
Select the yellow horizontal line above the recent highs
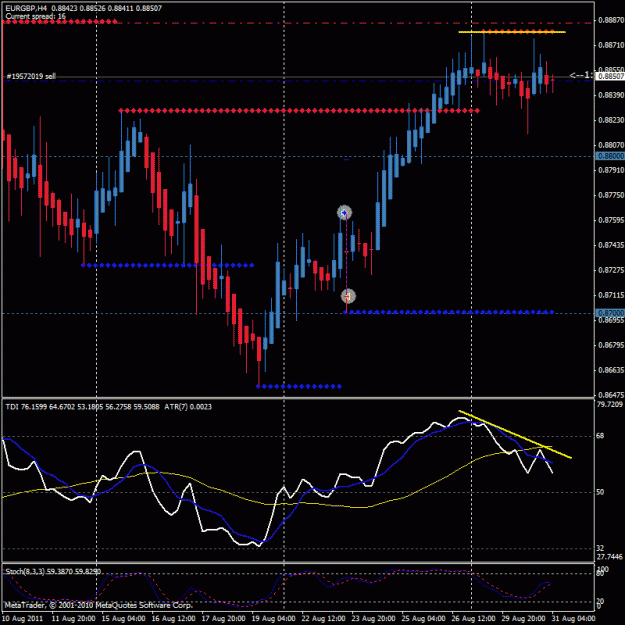512,31
